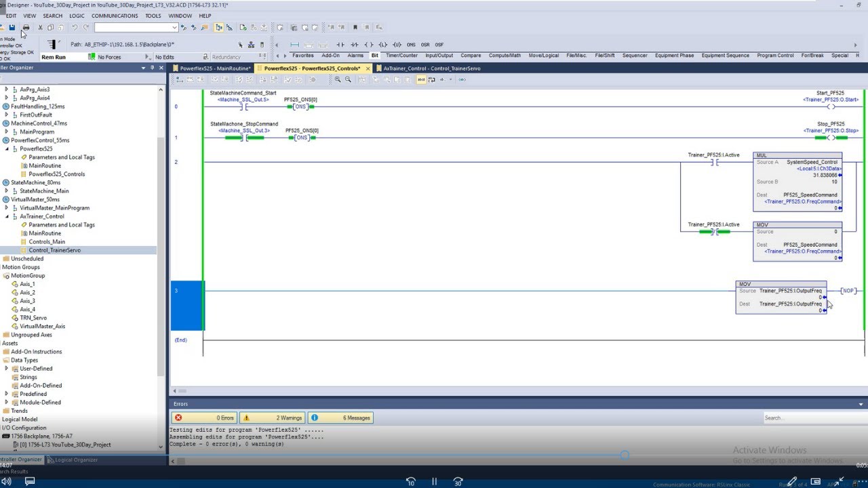Screen dimensions: 868x488
Task: Skip back 10 seconds in video
Action: coord(410,481)
